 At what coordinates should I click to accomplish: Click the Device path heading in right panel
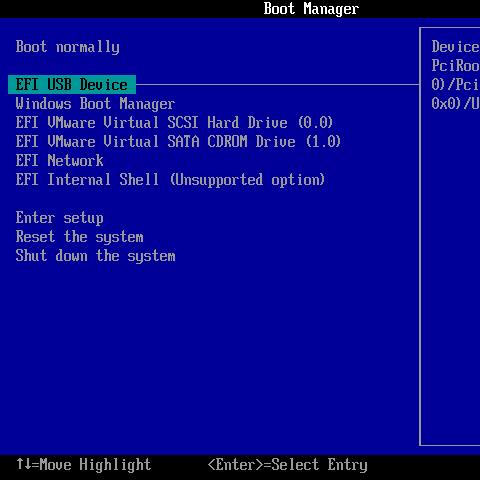point(456,47)
